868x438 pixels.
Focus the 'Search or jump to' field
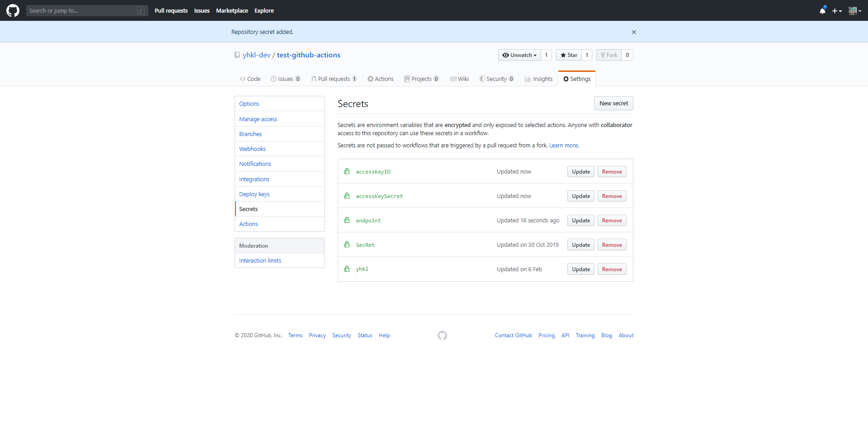(87, 10)
